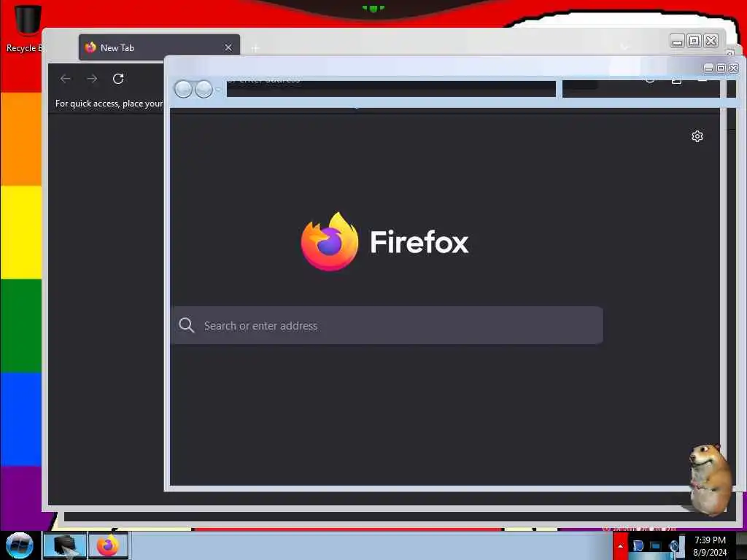This screenshot has height=560, width=747.
Task: Open the volume tray icon
Action: pos(673,546)
